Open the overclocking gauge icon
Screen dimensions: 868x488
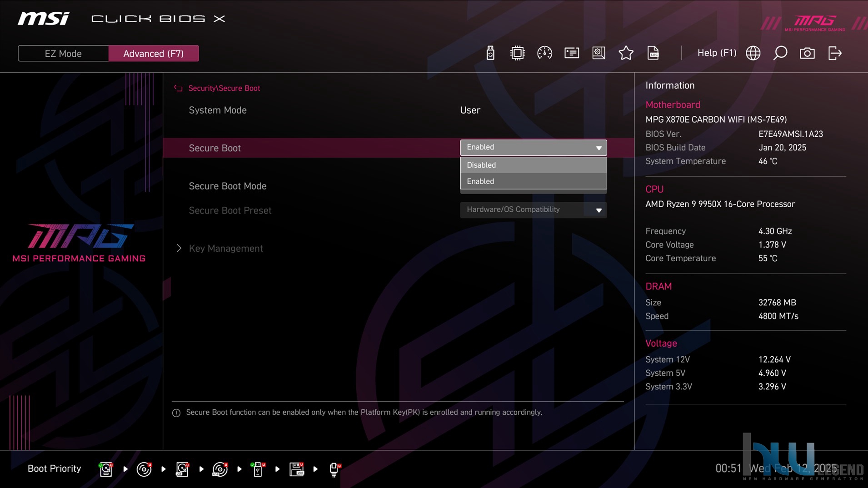click(544, 53)
